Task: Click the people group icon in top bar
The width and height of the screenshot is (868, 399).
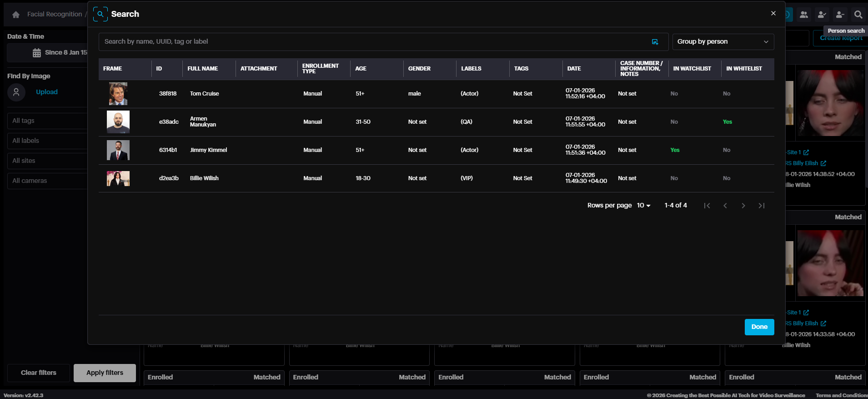Action: [x=804, y=15]
